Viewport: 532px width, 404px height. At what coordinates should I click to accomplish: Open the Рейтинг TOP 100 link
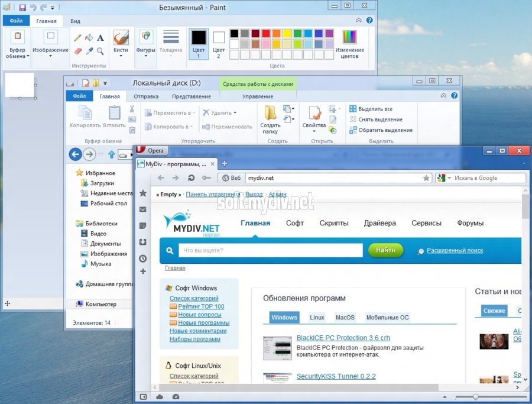[201, 306]
